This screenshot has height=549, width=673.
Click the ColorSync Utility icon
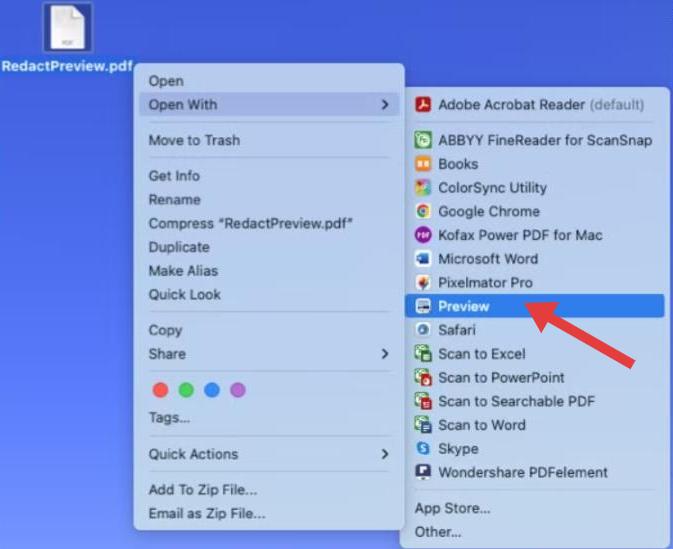click(x=423, y=188)
